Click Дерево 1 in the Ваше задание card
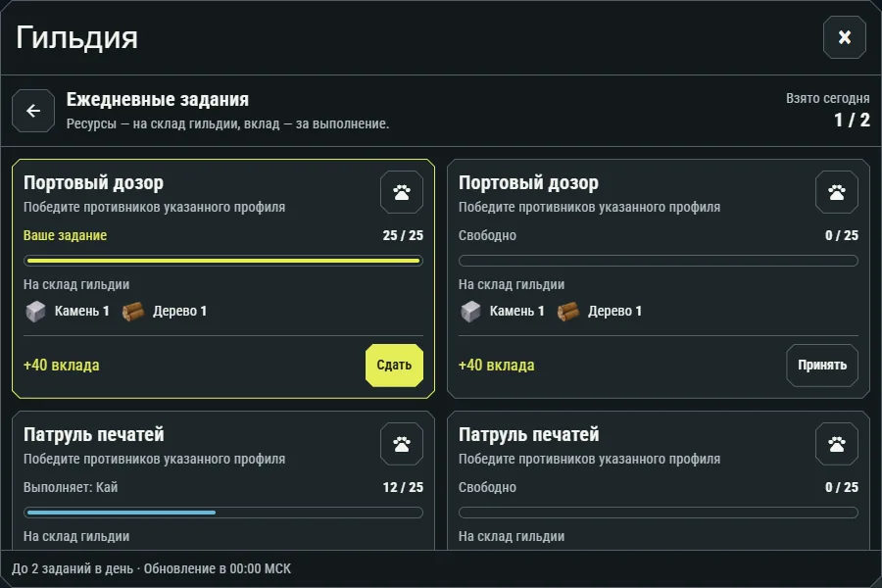 (180, 312)
